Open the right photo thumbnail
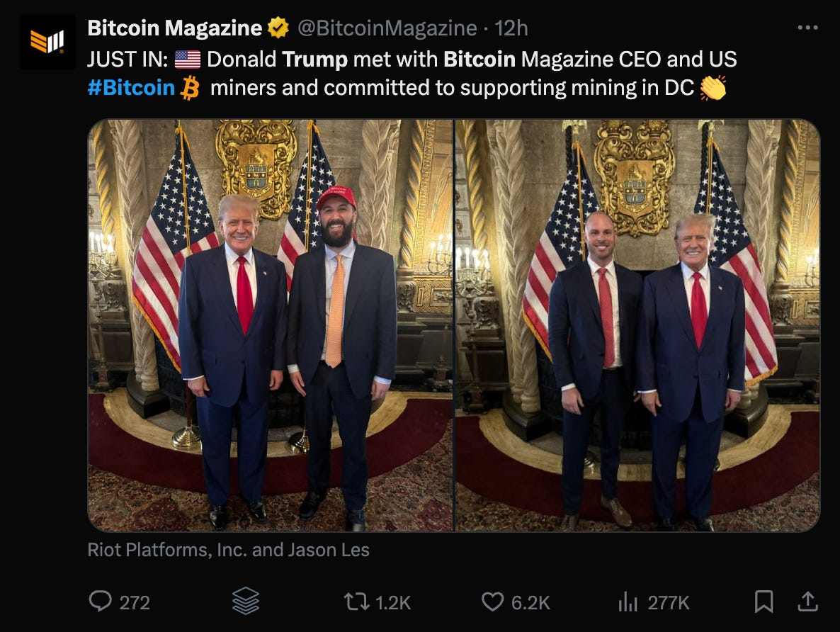Viewport: 840px width, 632px height. click(637, 325)
